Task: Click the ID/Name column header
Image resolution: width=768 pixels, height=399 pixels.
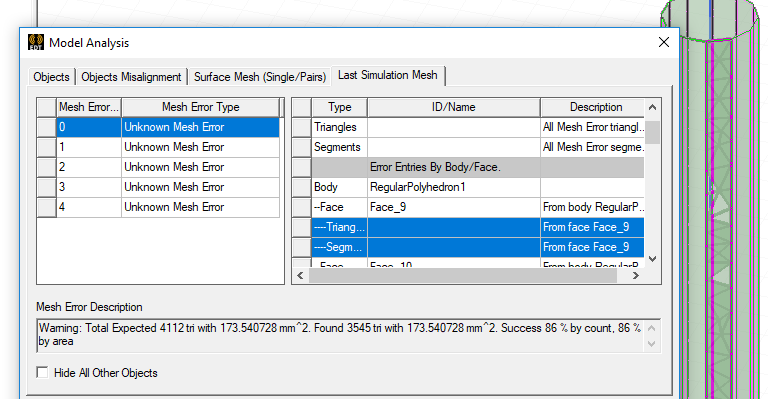Action: [454, 107]
